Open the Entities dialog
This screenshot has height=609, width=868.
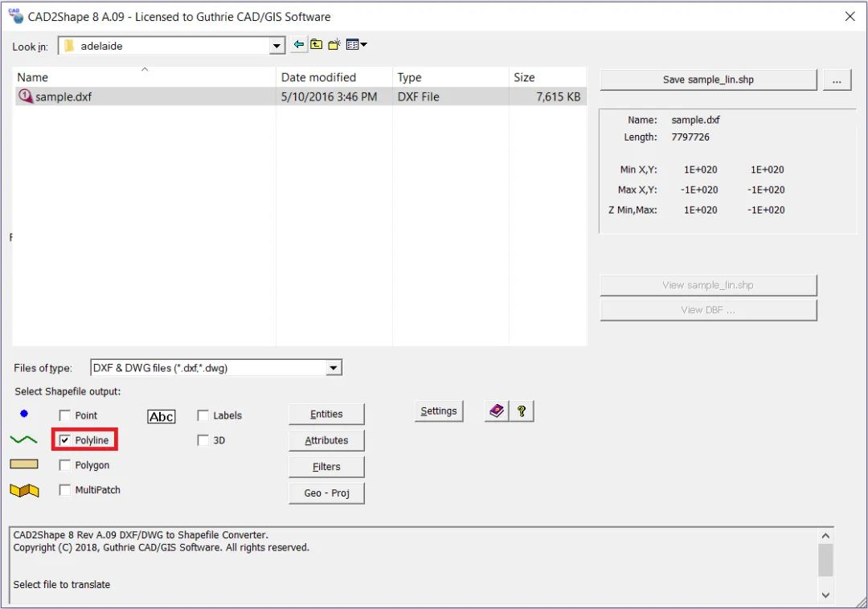click(326, 414)
